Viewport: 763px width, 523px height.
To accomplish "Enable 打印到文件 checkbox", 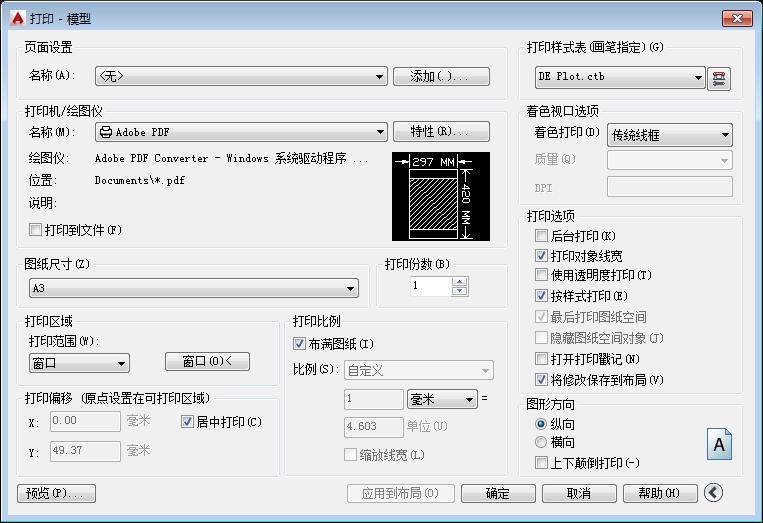I will click(36, 230).
